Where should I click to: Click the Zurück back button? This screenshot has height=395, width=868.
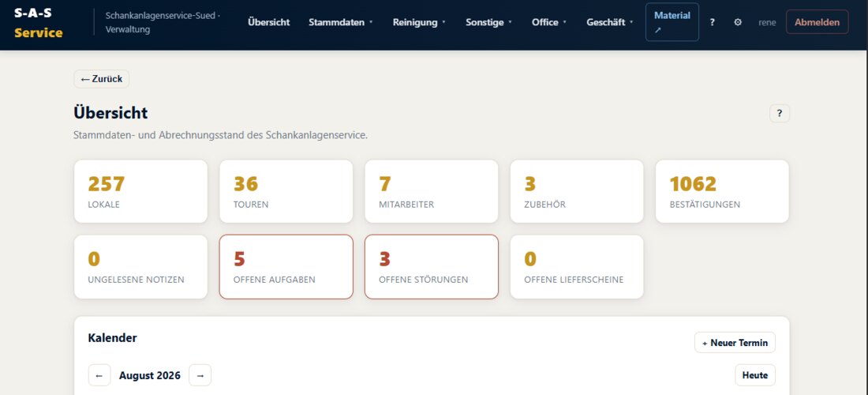pyautogui.click(x=101, y=79)
